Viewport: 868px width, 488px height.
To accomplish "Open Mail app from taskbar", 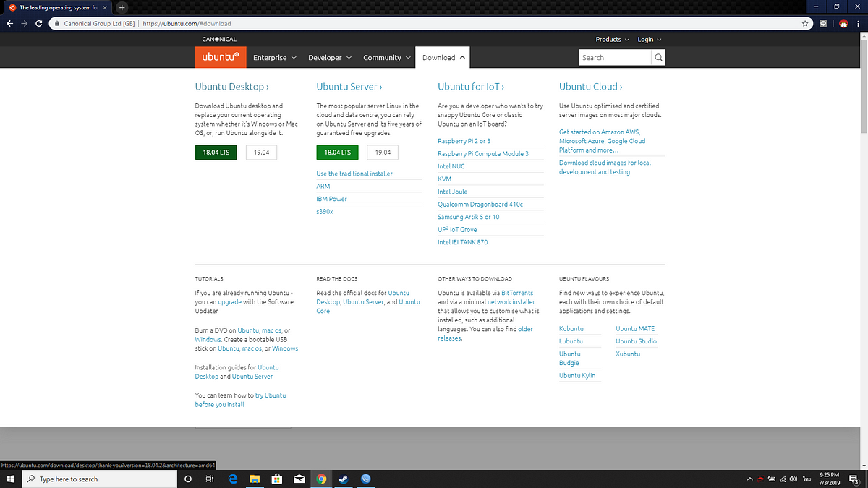I will [299, 479].
